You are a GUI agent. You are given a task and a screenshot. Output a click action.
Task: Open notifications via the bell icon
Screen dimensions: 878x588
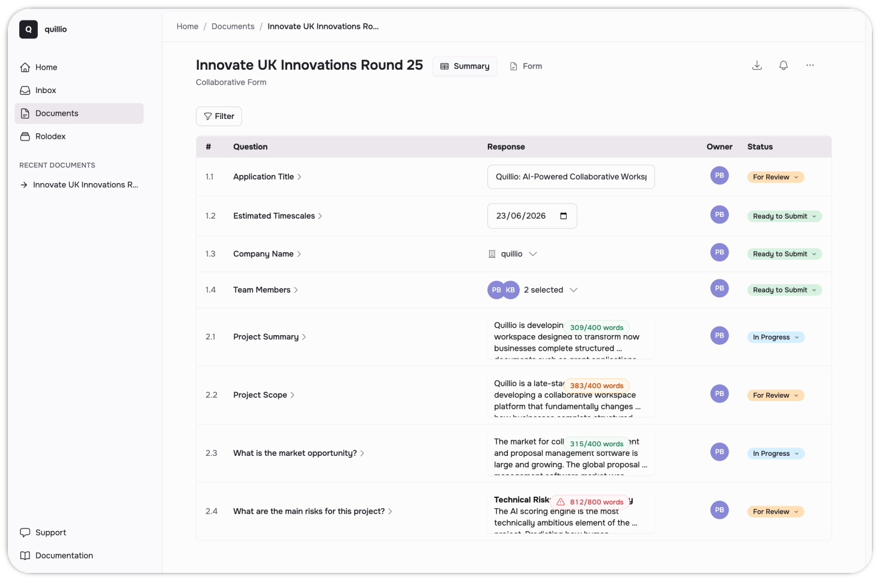click(783, 65)
